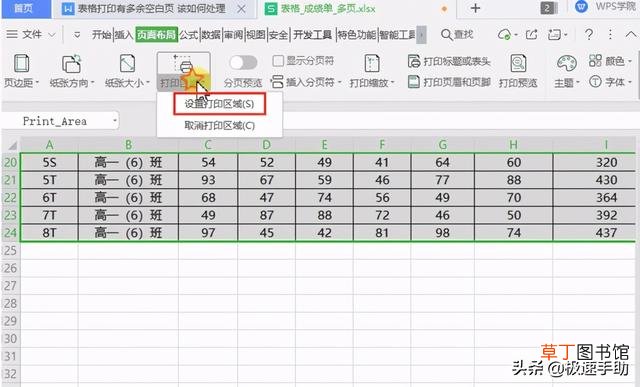Open the 页边距 dropdown arrow
Viewport: 640px width, 387px height.
[x=37, y=82]
